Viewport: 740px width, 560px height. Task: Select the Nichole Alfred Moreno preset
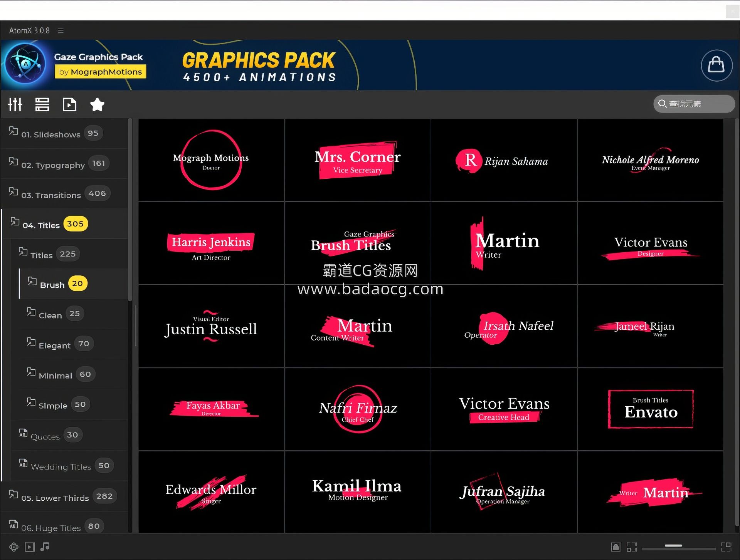click(x=651, y=160)
